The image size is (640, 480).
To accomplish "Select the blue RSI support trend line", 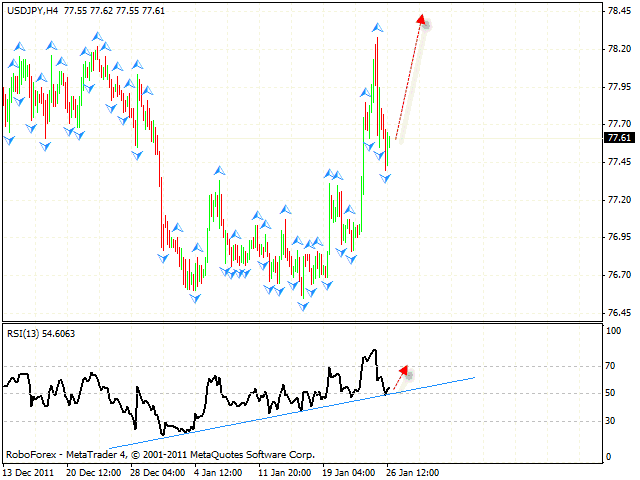I will point(300,407).
